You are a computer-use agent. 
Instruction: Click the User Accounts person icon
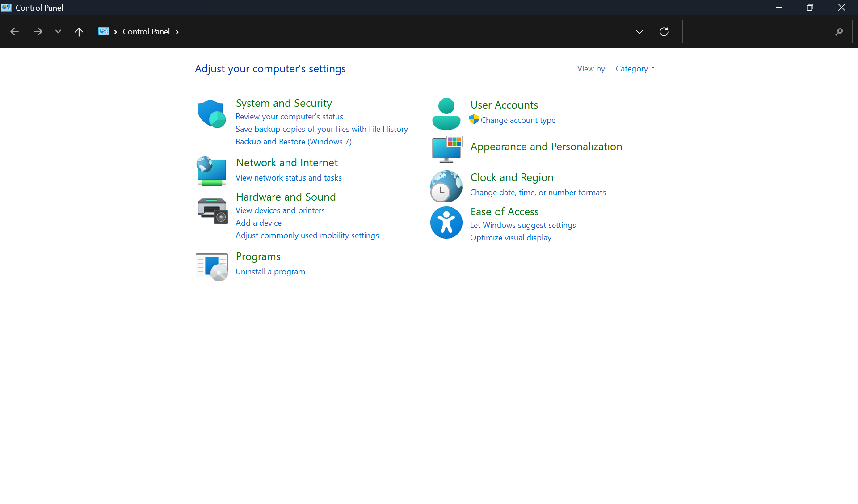tap(446, 113)
